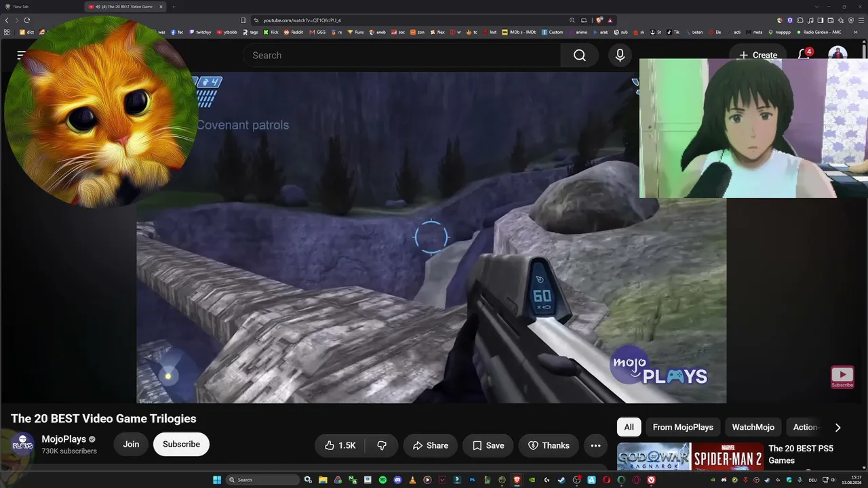Viewport: 868px width, 488px height.
Task: Open the MojoPlays channel name link
Action: click(x=64, y=439)
